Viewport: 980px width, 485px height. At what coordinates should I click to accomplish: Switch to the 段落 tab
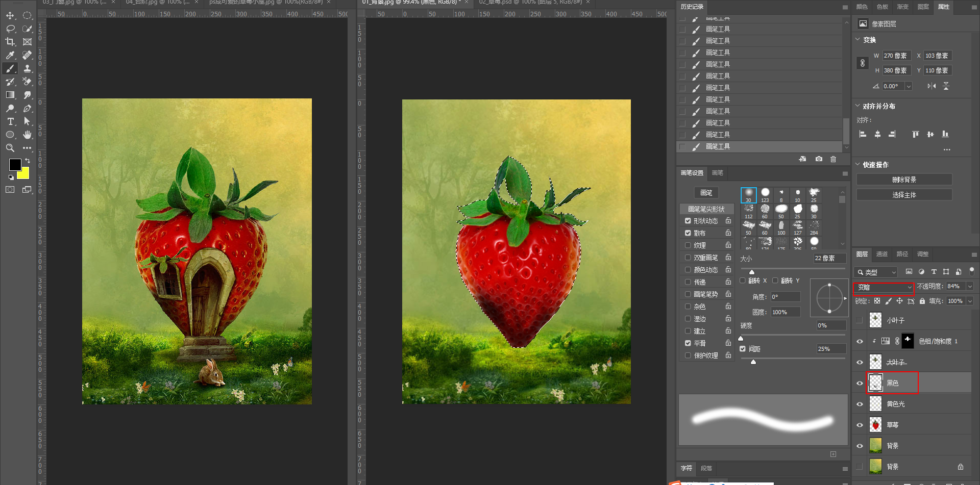[x=706, y=468]
